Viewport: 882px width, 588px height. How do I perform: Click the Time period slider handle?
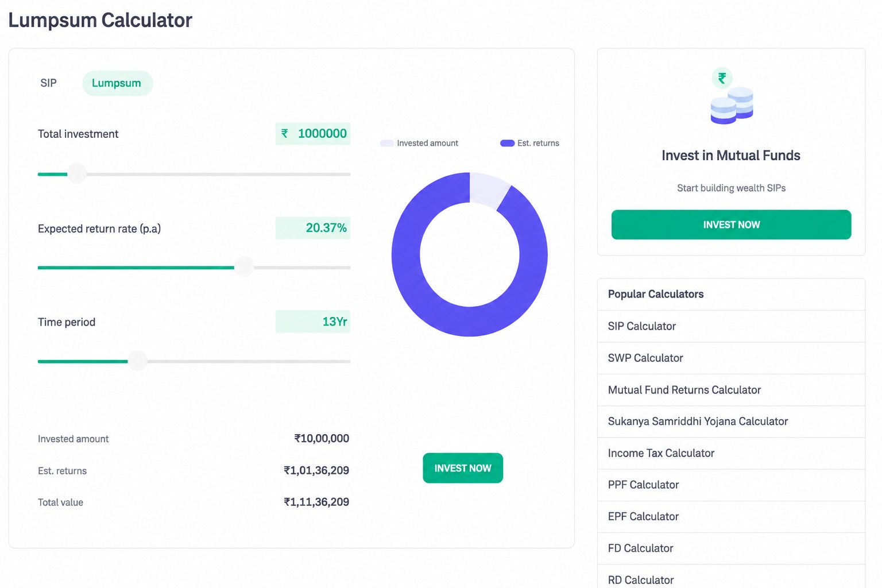click(138, 361)
